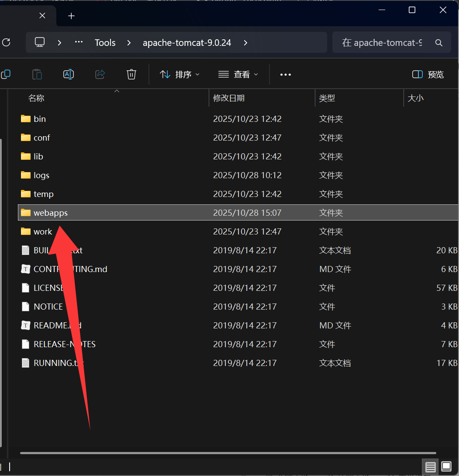Click date 2025/10/28 10:12 of logs

(x=247, y=175)
